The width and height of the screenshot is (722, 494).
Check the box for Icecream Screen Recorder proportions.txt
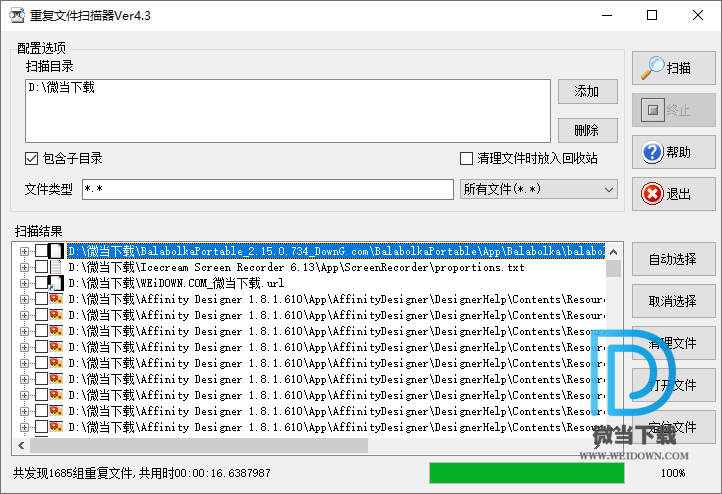point(41,267)
